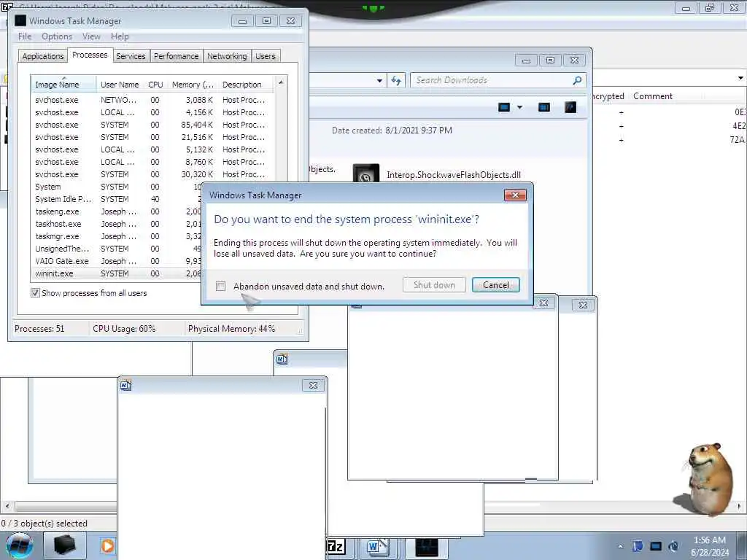747x560 pixels.
Task: Open the View menu in Task Manager
Action: [91, 36]
